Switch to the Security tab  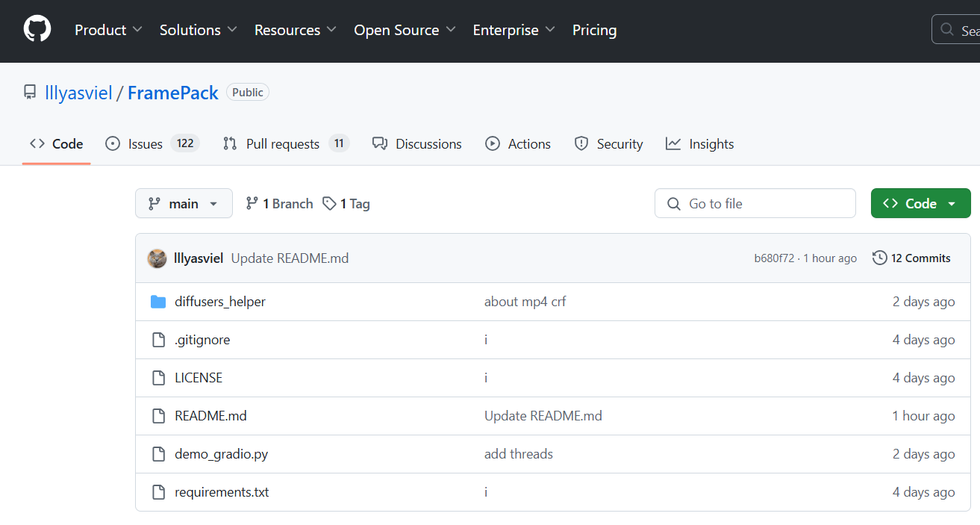click(608, 144)
